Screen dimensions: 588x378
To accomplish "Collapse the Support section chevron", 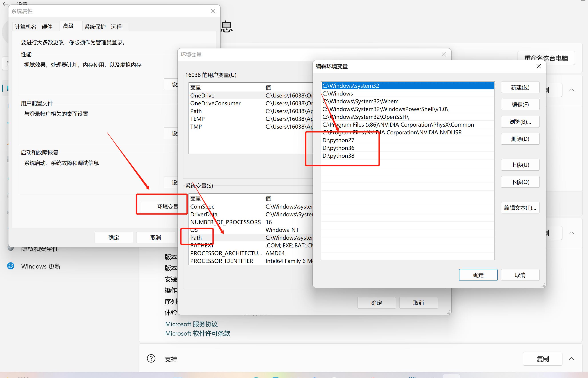I will [x=571, y=359].
